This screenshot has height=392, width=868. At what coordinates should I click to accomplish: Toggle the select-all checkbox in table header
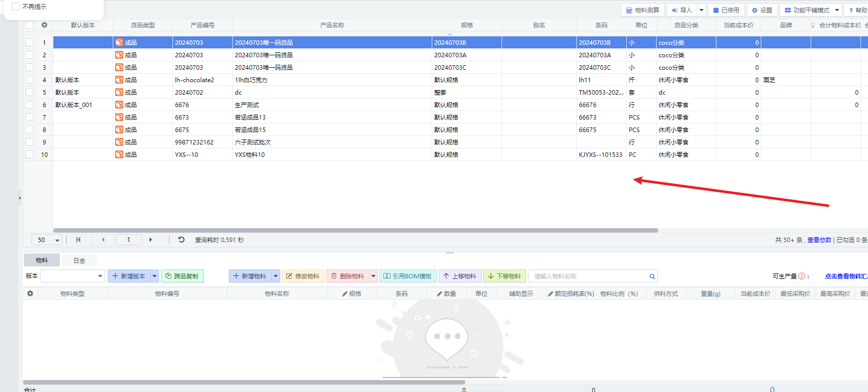[29, 25]
